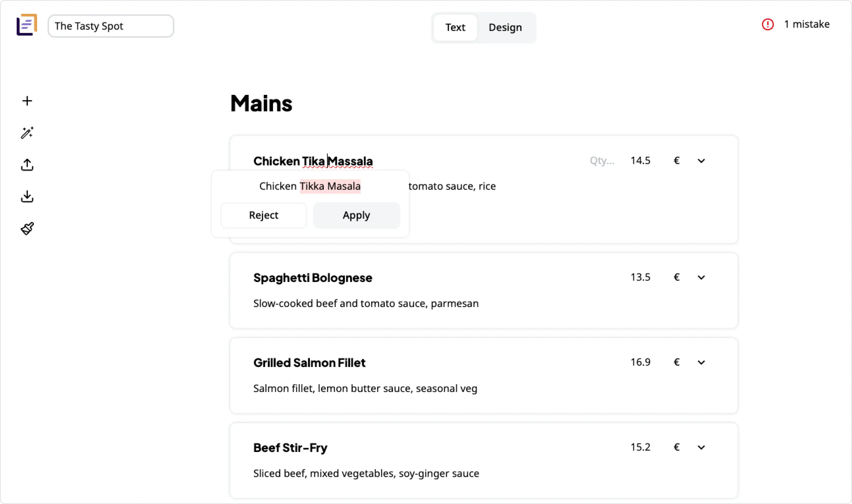Click the red mistake alert icon
The height and width of the screenshot is (504, 852).
point(767,24)
